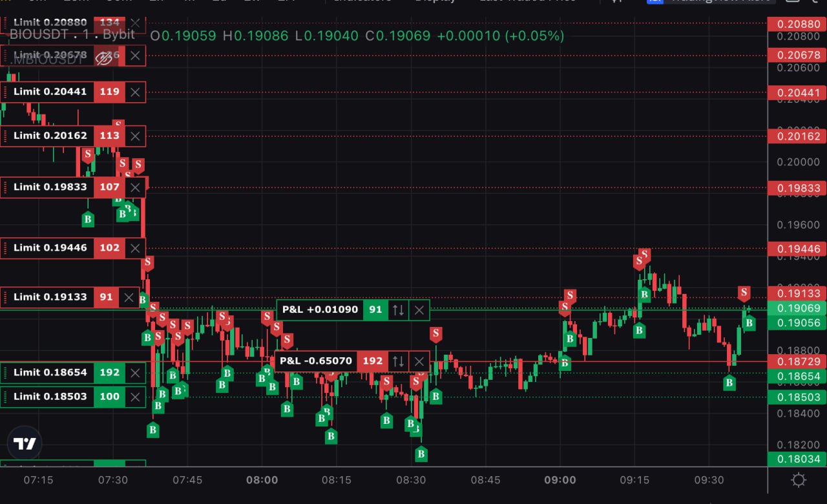Open chart settings gear icon
The width and height of the screenshot is (827, 504).
(x=799, y=480)
